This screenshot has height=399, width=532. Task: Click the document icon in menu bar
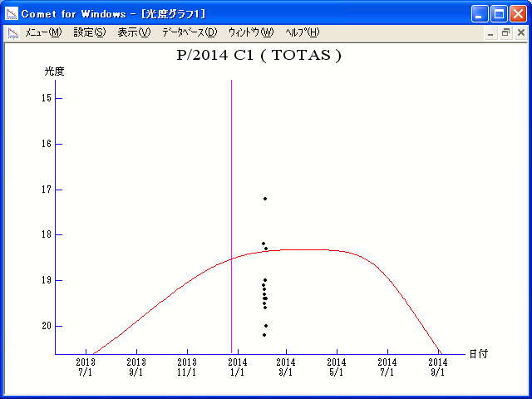click(13, 33)
